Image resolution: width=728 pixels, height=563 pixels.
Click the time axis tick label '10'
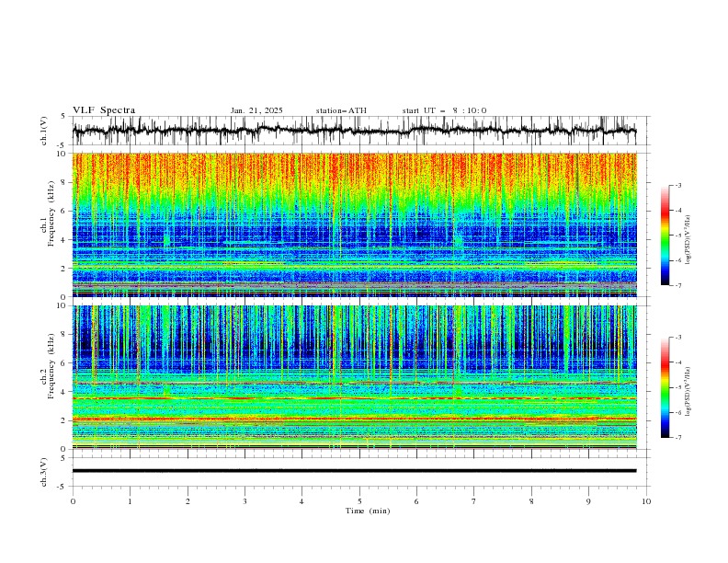(646, 501)
